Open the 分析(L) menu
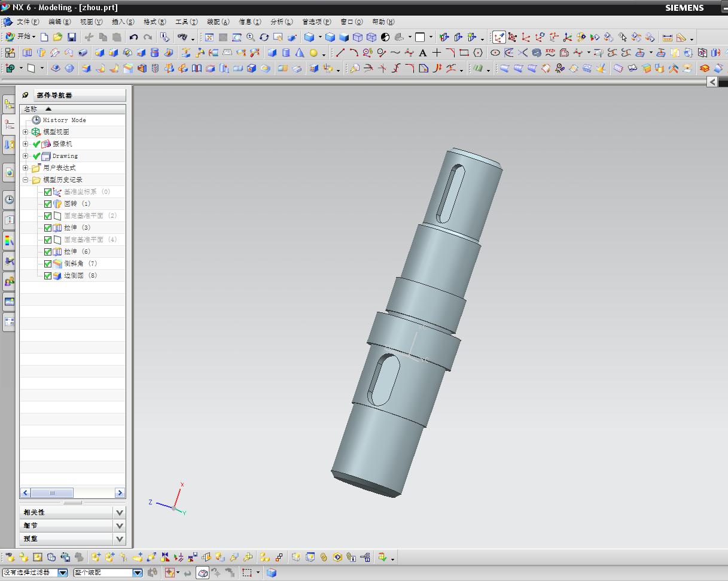 pos(281,22)
